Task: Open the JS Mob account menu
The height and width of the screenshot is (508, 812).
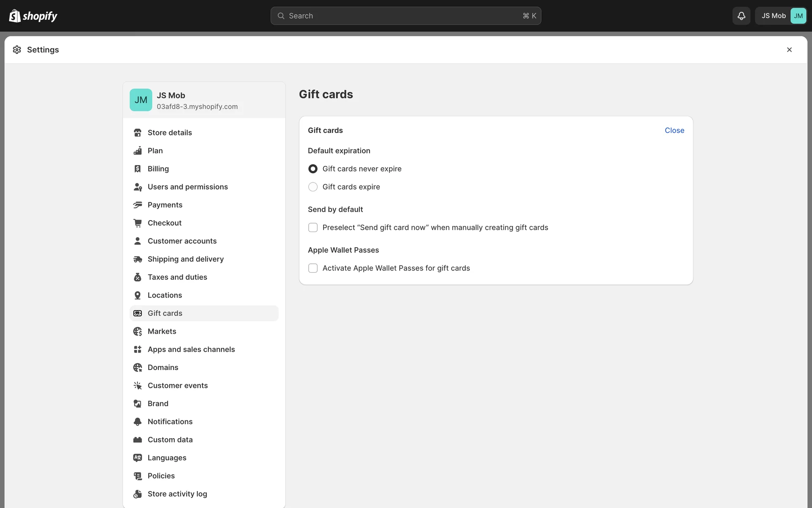Action: pyautogui.click(x=781, y=16)
